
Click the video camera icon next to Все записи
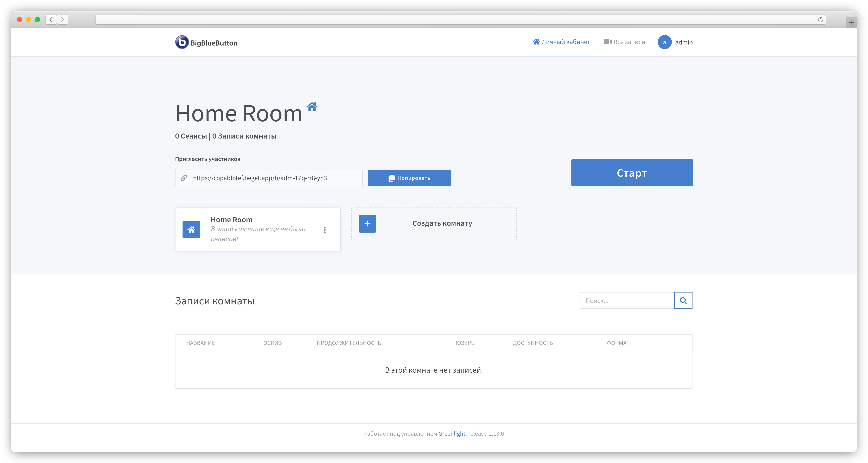pyautogui.click(x=607, y=41)
